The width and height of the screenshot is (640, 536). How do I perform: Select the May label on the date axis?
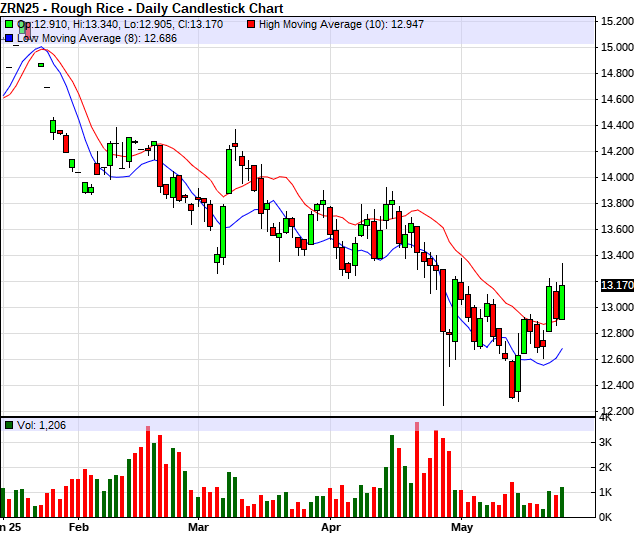(x=461, y=525)
